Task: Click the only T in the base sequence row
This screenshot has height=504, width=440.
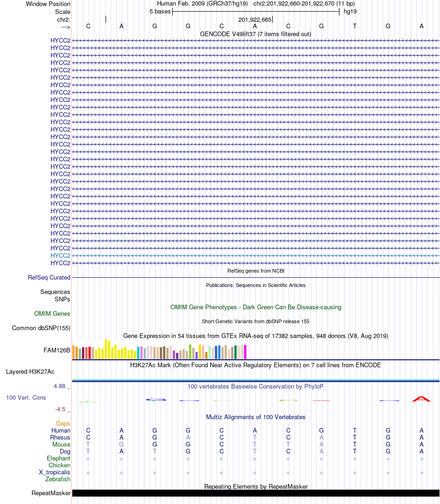Action: [x=355, y=26]
